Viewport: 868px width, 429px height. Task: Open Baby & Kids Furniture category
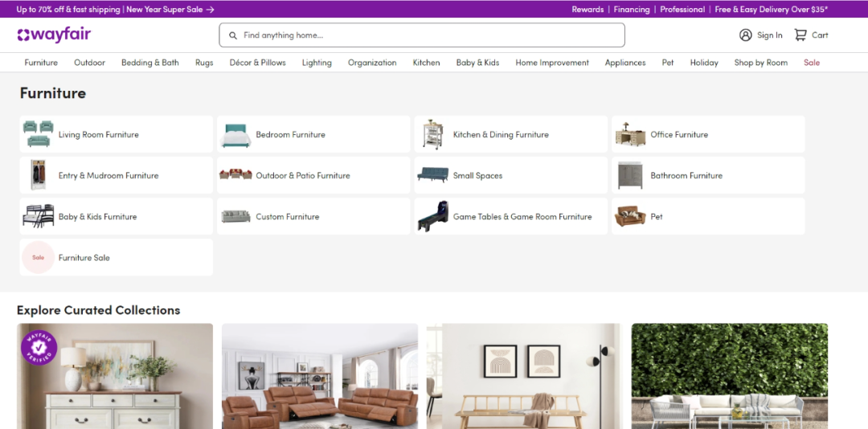pos(117,216)
